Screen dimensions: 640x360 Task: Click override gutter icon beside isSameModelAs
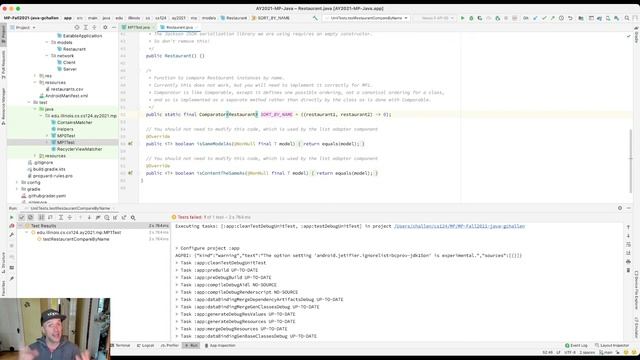coord(130,144)
